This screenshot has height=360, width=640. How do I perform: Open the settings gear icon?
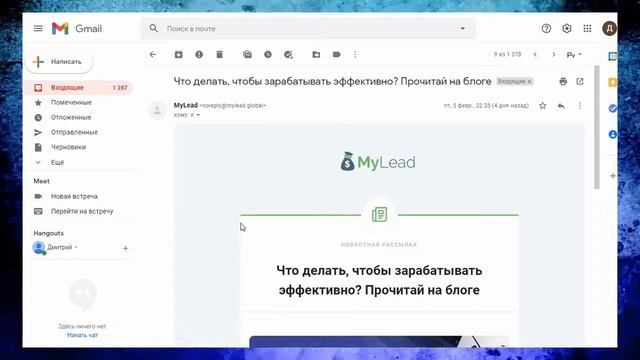click(567, 29)
